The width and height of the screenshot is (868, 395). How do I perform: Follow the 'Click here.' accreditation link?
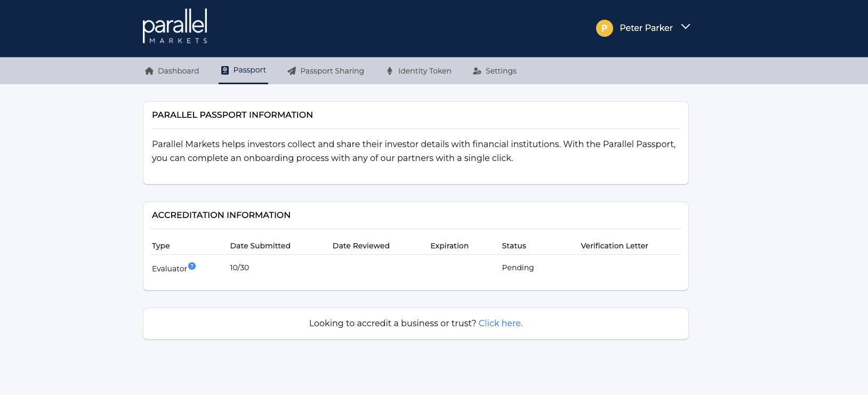501,323
